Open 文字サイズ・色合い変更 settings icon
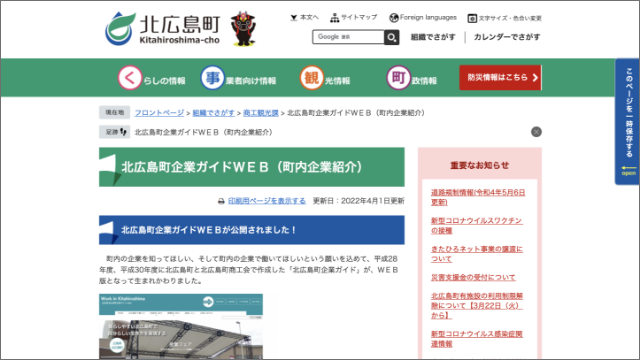640x360 pixels. [472, 18]
